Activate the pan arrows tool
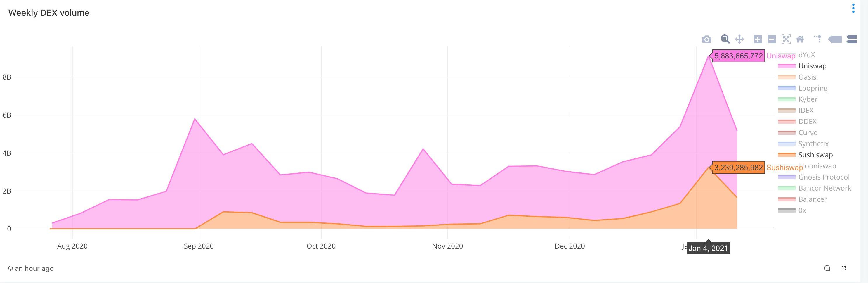This screenshot has height=283, width=868. click(739, 39)
